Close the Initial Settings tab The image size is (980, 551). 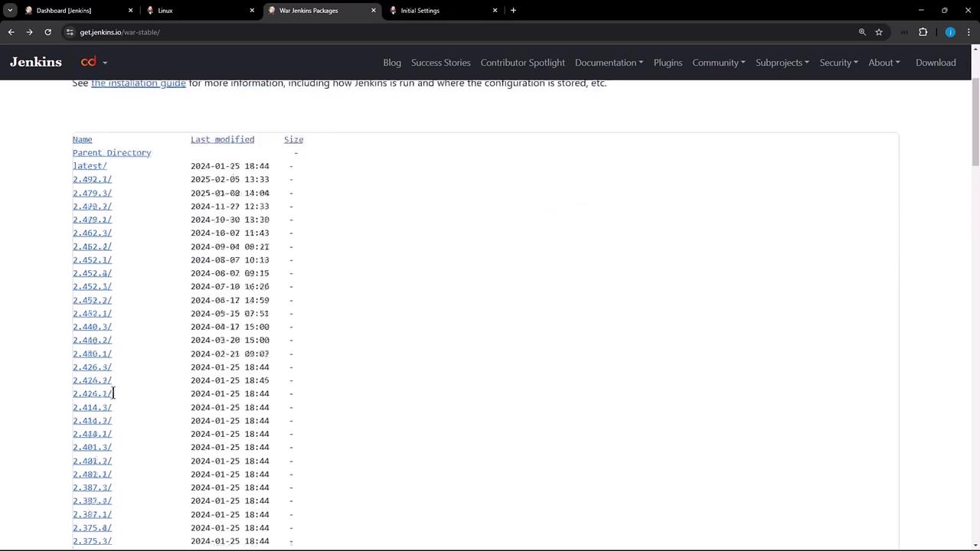(495, 11)
